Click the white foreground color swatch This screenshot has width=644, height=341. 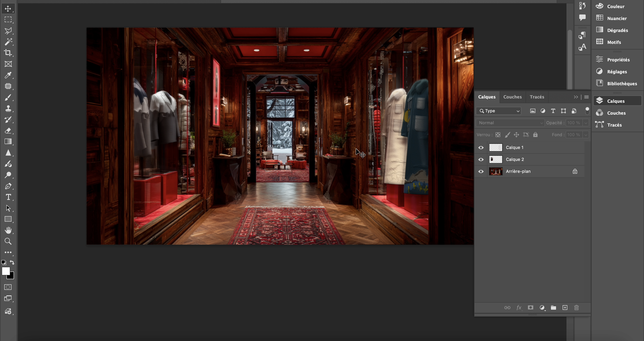(6, 271)
